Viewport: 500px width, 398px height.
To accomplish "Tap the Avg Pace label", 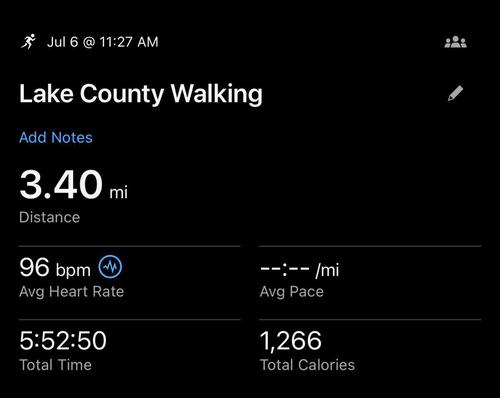I will 292,292.
